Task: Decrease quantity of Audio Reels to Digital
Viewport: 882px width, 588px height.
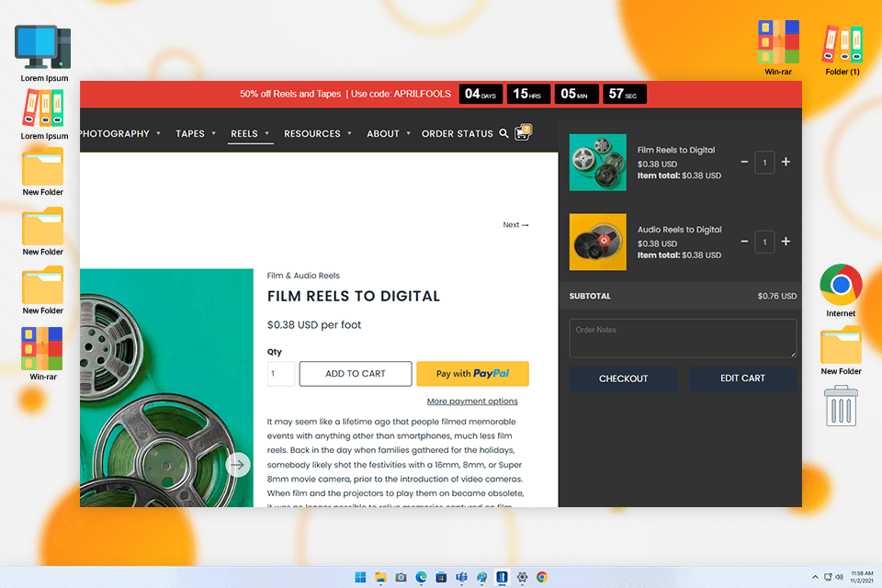Action: [744, 242]
